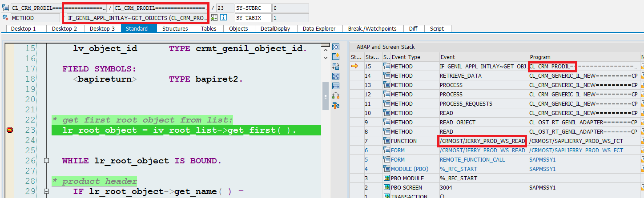Image resolution: width=644 pixels, height=198 pixels.
Task: Click the screen icon of PBO SCREEN row 2
Action: pos(386,187)
